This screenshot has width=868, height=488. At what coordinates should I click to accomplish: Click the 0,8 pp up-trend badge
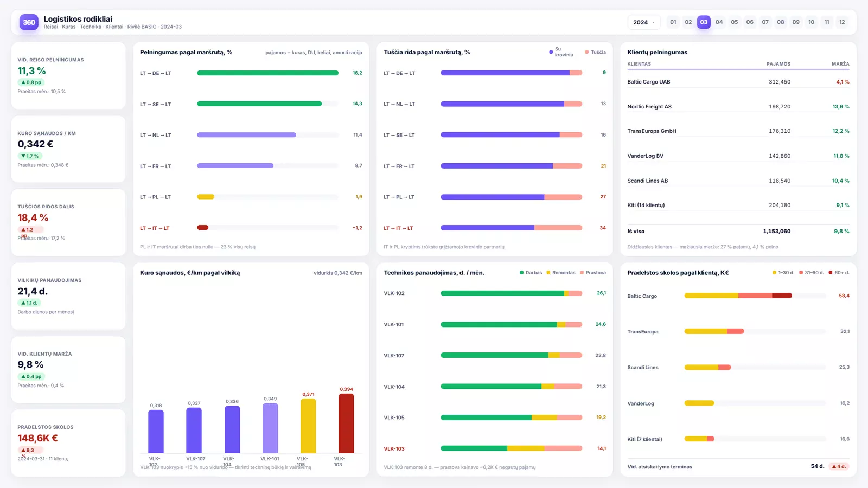coord(31,82)
